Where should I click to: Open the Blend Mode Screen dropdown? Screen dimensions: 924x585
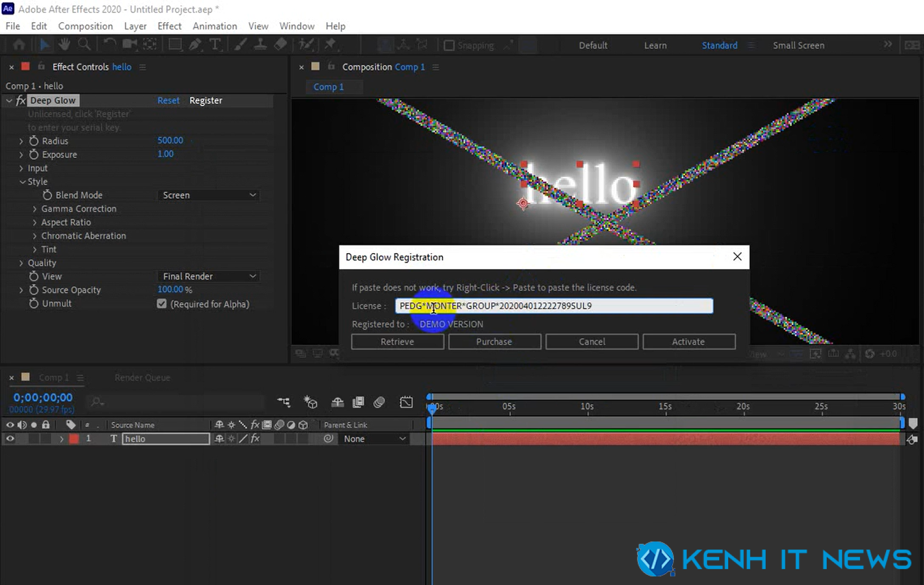click(208, 195)
